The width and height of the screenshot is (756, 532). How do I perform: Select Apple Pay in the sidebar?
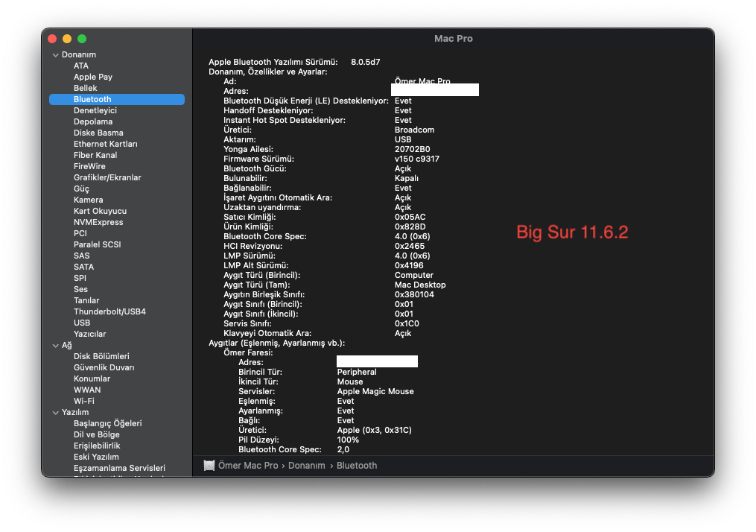tap(92, 77)
